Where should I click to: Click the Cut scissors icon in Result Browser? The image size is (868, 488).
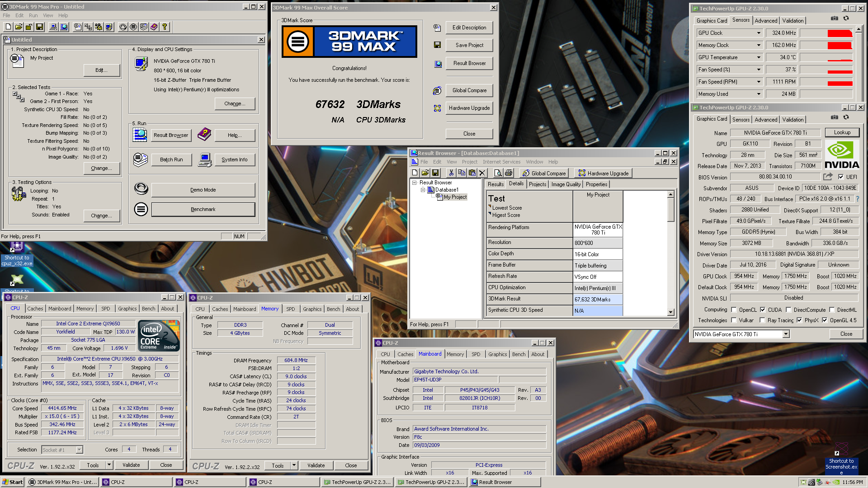[x=451, y=173]
